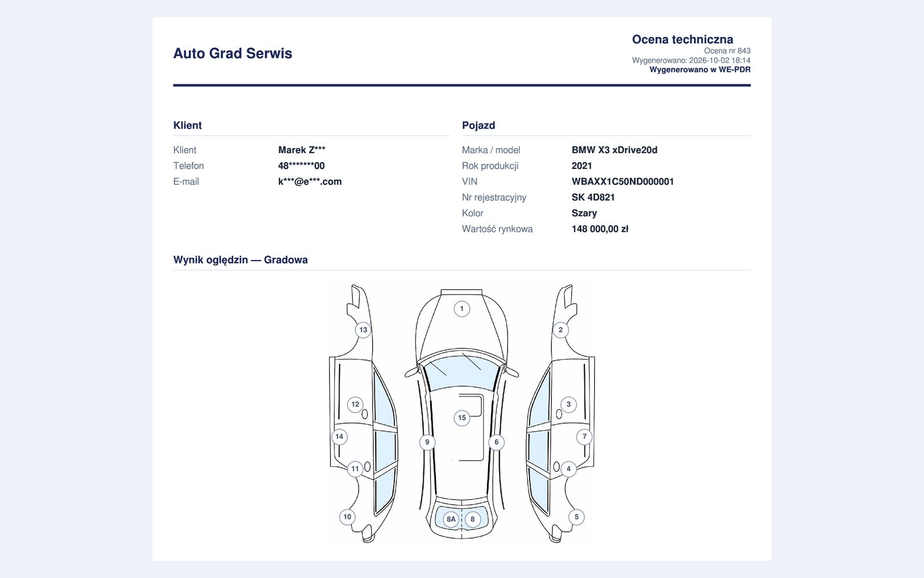924x578 pixels.
Task: Select sill zone marker 14
Action: (x=340, y=436)
